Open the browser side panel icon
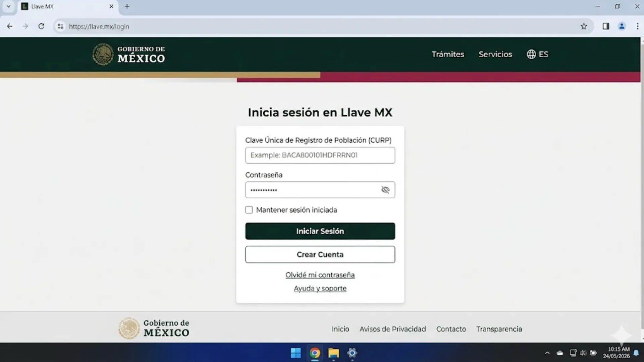Viewport: 644px width, 362px height. point(606,26)
